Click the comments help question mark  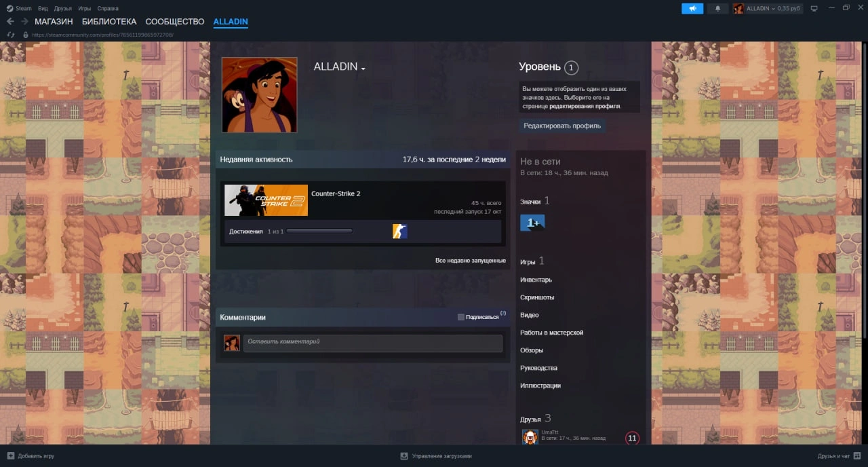[503, 314]
